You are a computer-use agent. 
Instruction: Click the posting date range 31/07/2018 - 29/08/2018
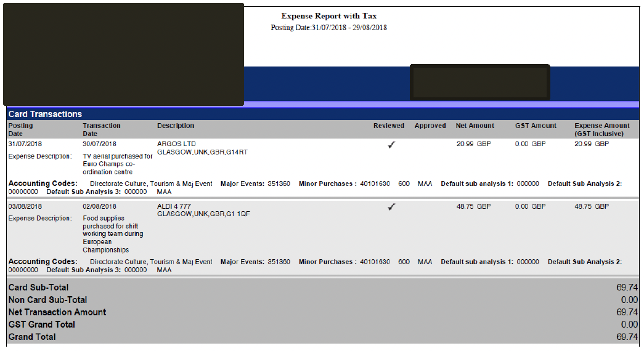click(x=349, y=28)
